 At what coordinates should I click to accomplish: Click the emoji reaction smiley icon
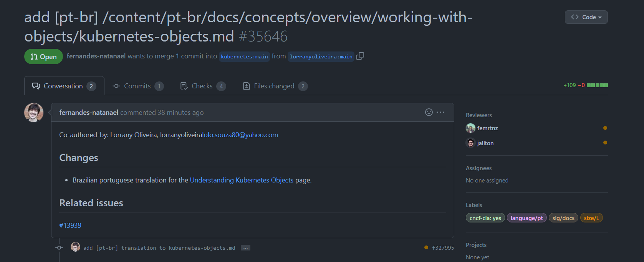coord(429,112)
